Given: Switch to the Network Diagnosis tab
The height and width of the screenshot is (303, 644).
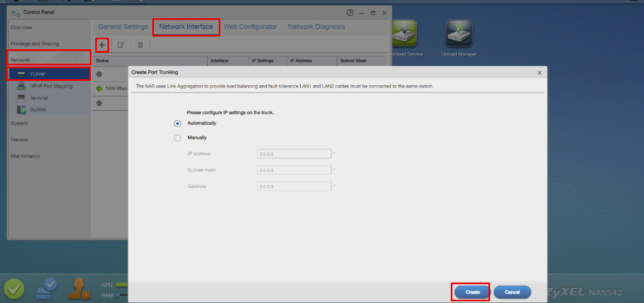Looking at the screenshot, I should tap(316, 27).
